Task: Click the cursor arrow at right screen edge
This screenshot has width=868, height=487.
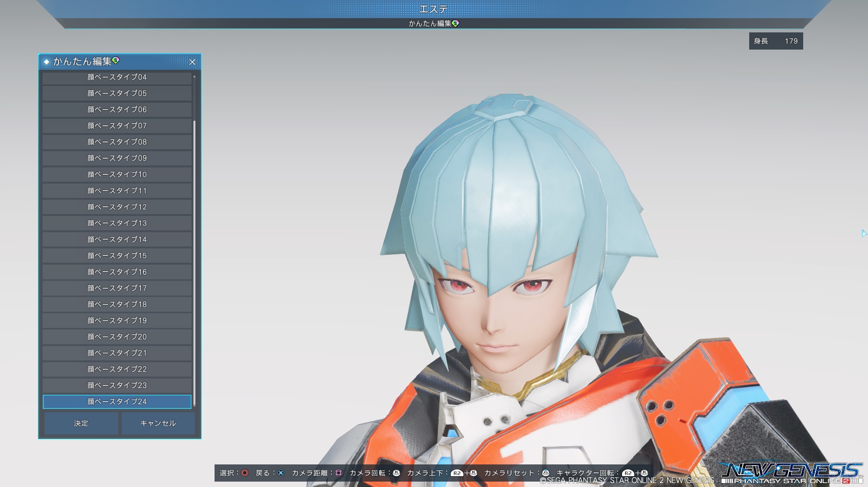Action: click(x=864, y=233)
